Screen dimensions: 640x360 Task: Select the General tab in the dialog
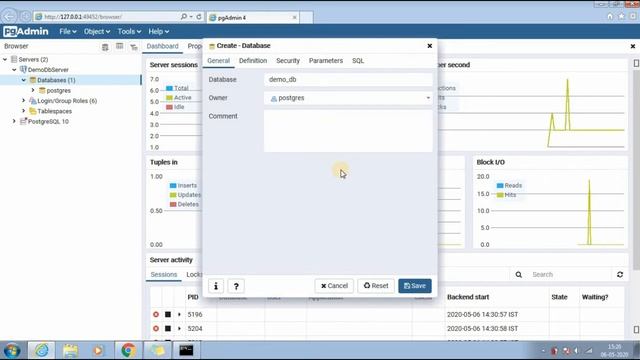pos(218,60)
